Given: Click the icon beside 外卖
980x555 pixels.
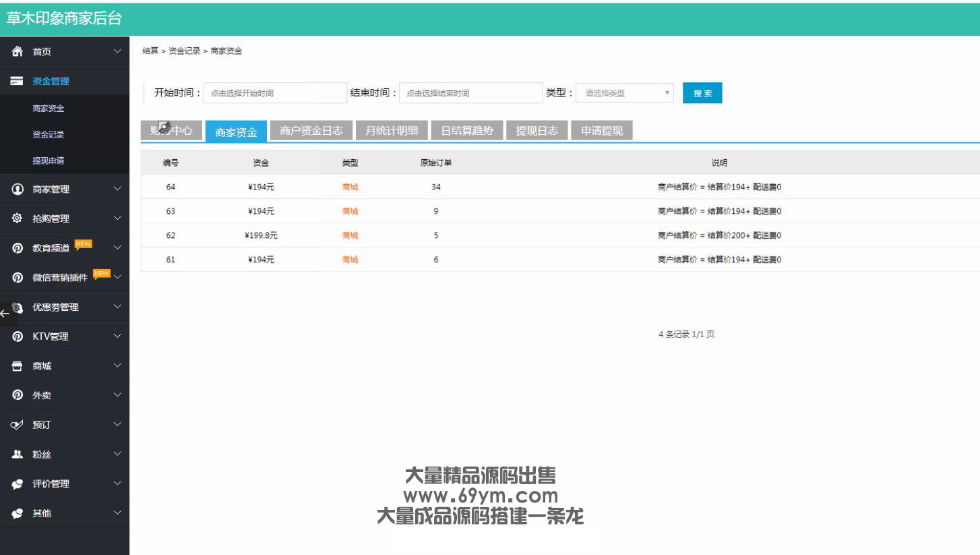Looking at the screenshot, I should point(18,395).
